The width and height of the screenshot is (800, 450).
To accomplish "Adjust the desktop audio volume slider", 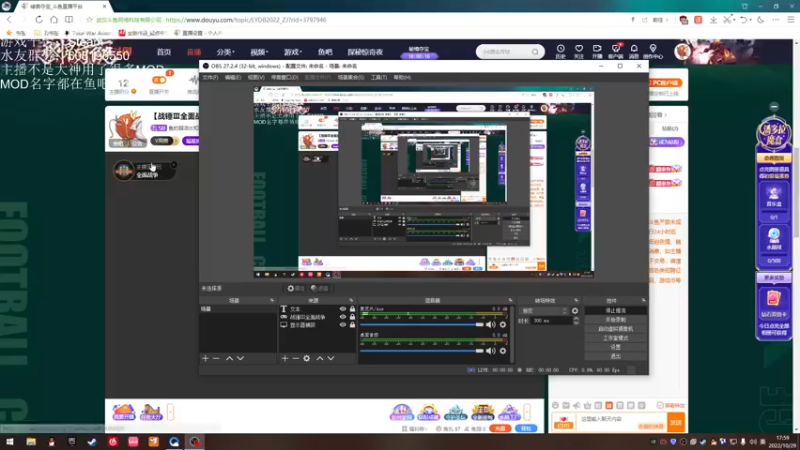I will pos(421,351).
